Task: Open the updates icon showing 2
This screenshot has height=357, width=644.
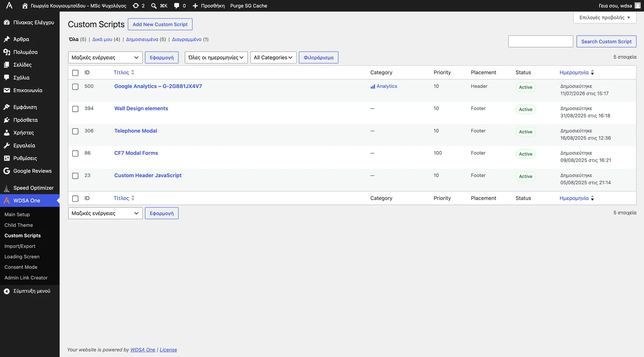Action: [136, 6]
